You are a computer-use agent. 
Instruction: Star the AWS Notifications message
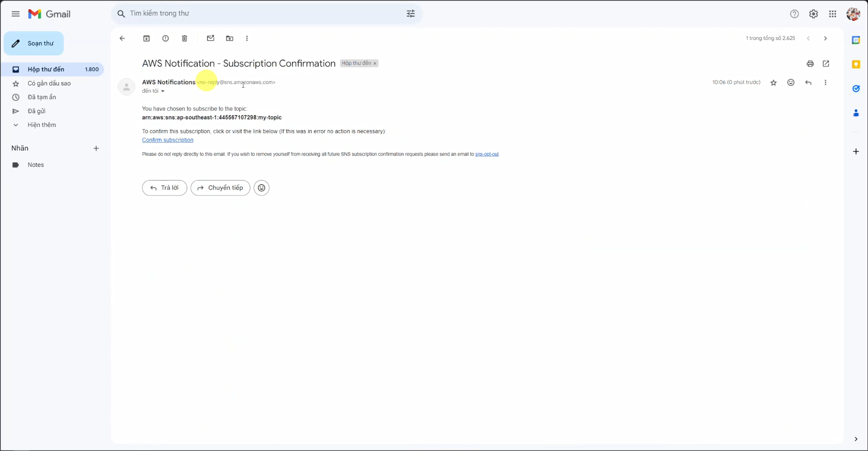pos(773,82)
